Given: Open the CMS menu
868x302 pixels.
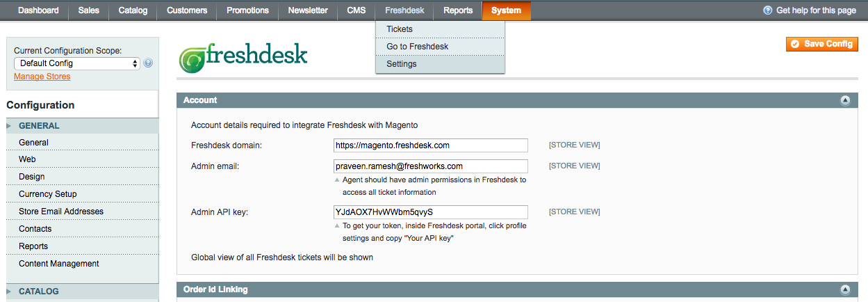Looking at the screenshot, I should 357,10.
